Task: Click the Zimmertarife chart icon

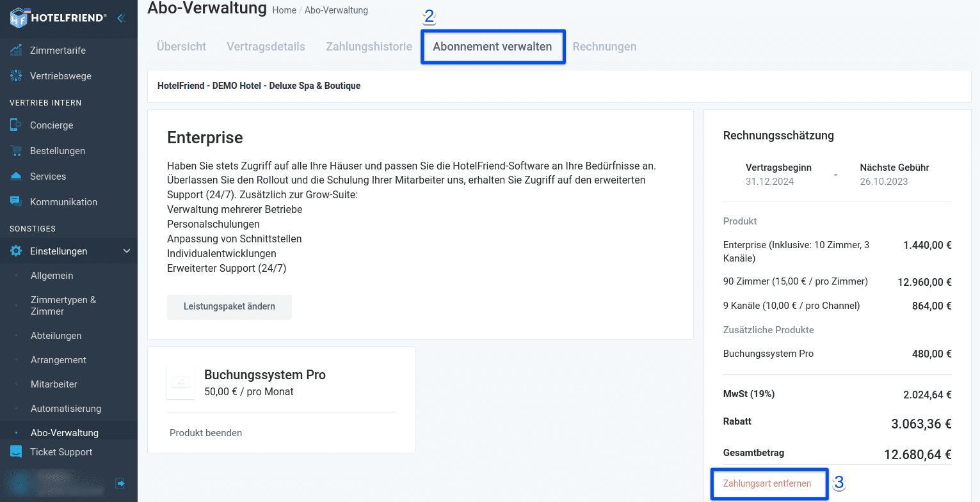Action: click(16, 50)
